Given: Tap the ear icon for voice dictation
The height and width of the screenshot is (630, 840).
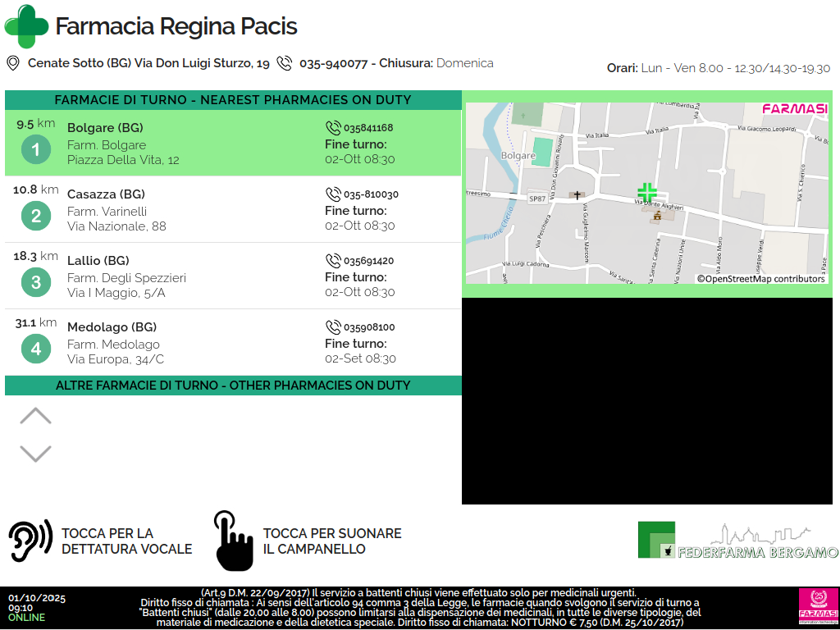Looking at the screenshot, I should coord(30,541).
